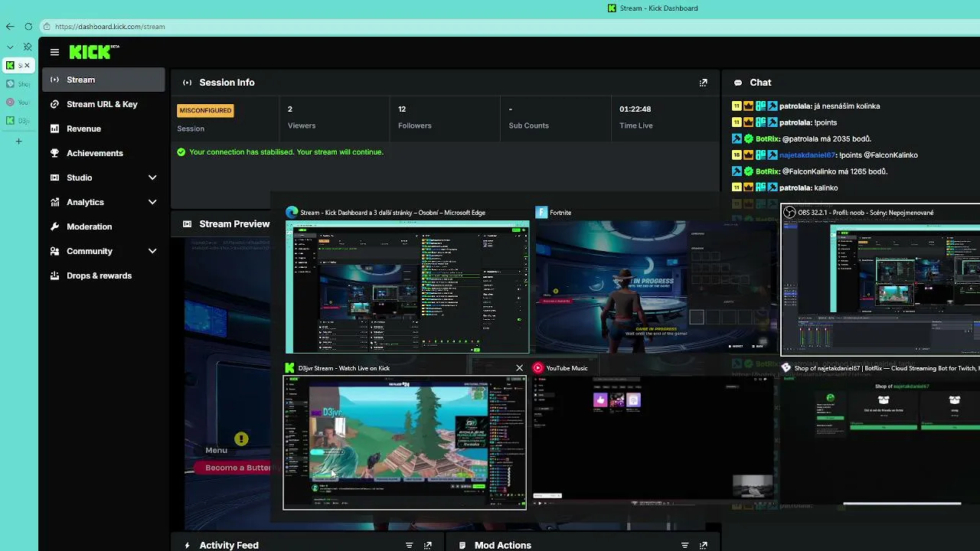980x551 pixels.
Task: Click the lock icon in the address bar
Action: 47,27
